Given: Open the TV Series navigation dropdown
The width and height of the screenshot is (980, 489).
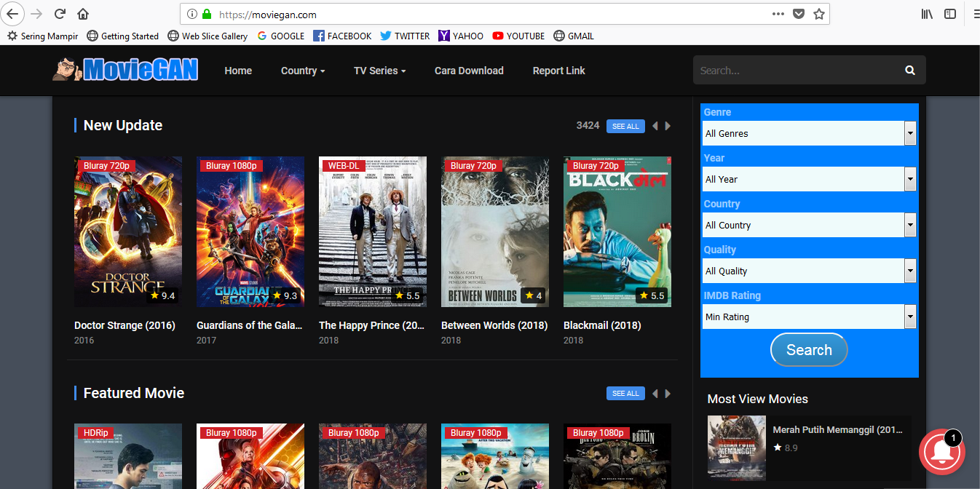Looking at the screenshot, I should (x=379, y=71).
